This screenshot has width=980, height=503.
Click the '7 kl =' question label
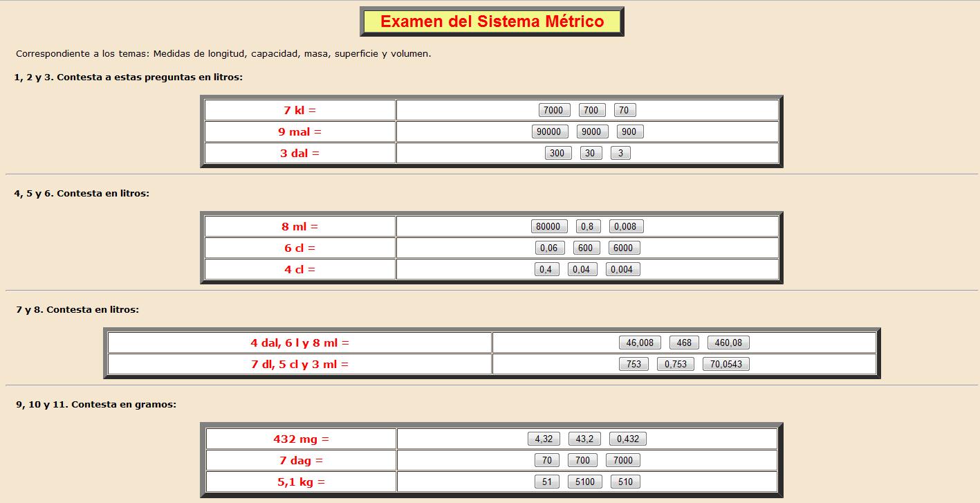[x=300, y=110]
